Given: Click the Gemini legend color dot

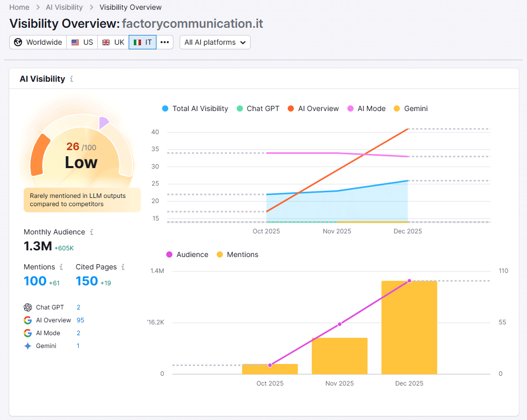Looking at the screenshot, I should click(396, 108).
